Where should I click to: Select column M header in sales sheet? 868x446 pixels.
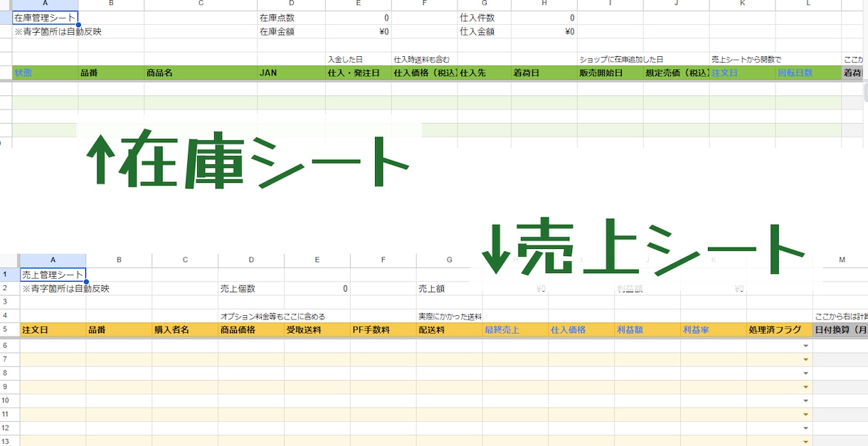pyautogui.click(x=842, y=260)
